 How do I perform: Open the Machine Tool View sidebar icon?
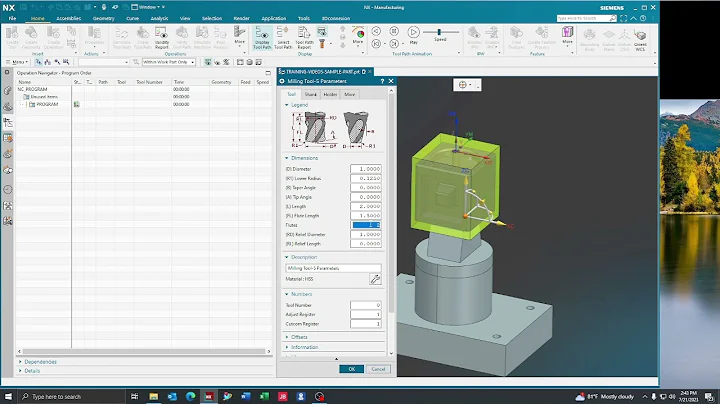[x=8, y=138]
